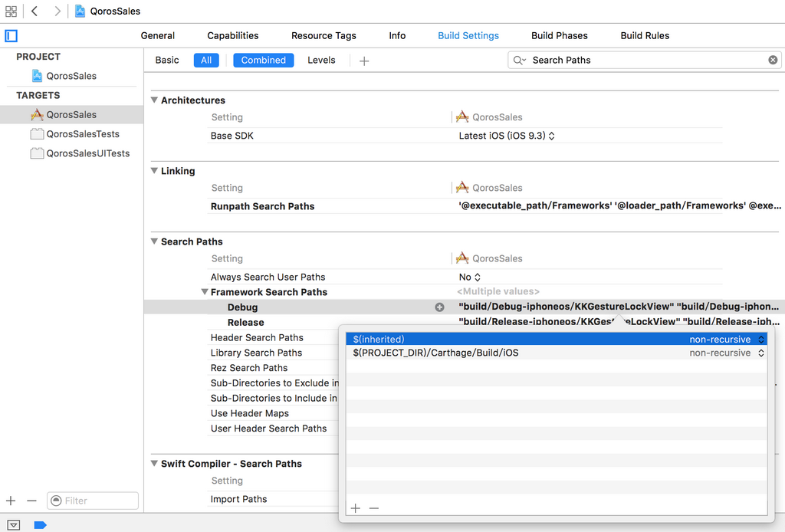Screen dimensions: 785x532
Task: Open the Resource Tags tab
Action: tap(324, 35)
